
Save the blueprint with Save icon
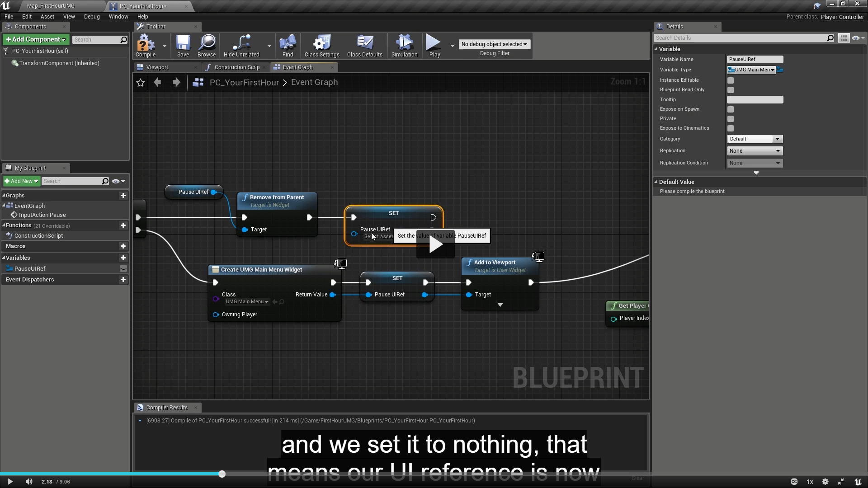[183, 45]
